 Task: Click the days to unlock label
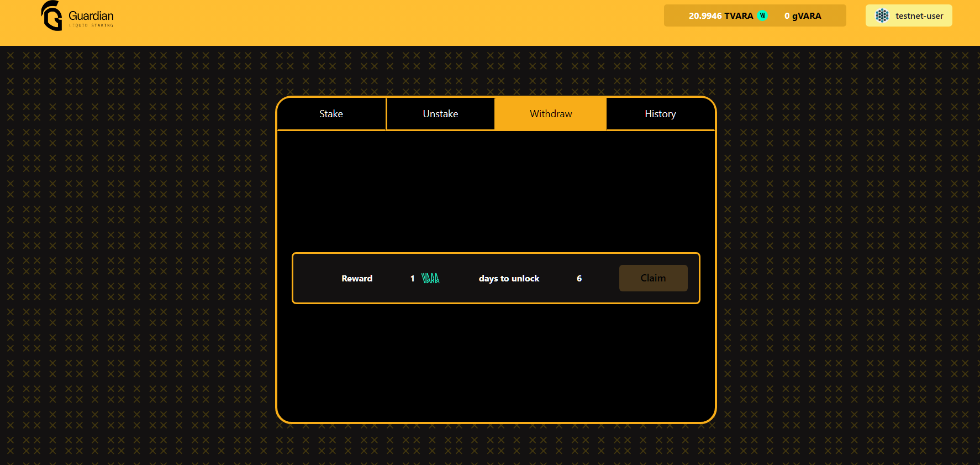point(509,279)
